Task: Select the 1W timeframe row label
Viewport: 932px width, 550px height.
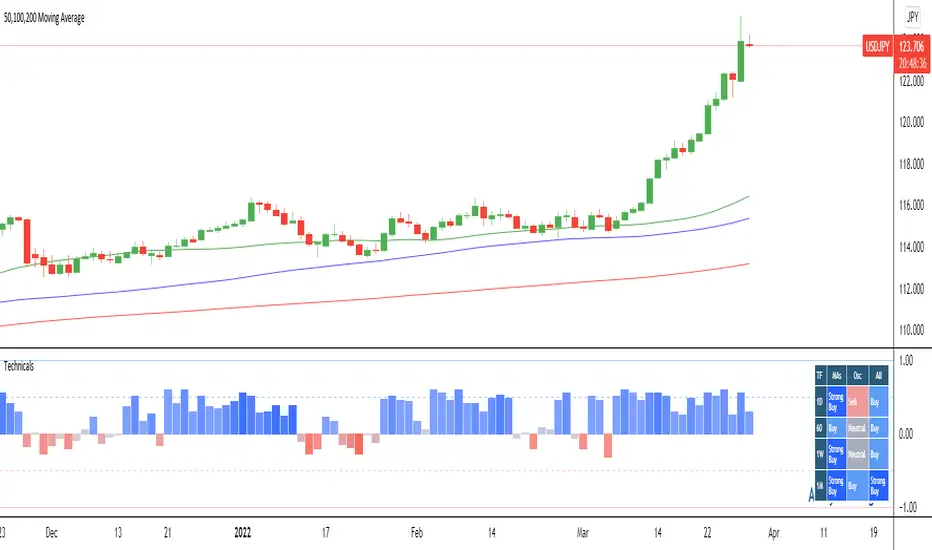Action: click(820, 454)
